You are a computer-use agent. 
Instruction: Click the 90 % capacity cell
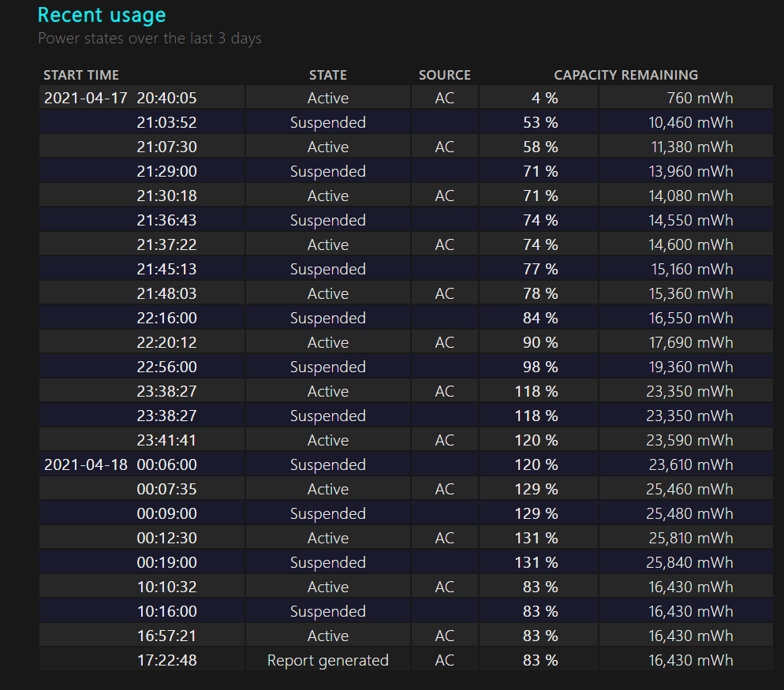[x=540, y=342]
